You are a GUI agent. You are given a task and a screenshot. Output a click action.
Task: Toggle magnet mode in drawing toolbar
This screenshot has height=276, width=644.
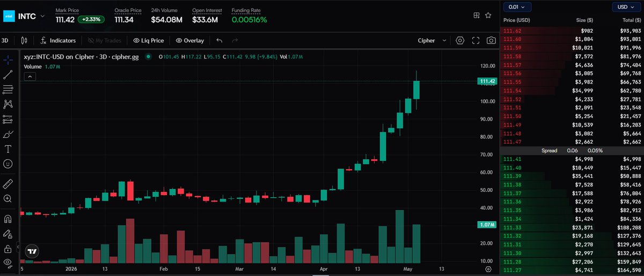click(x=8, y=219)
